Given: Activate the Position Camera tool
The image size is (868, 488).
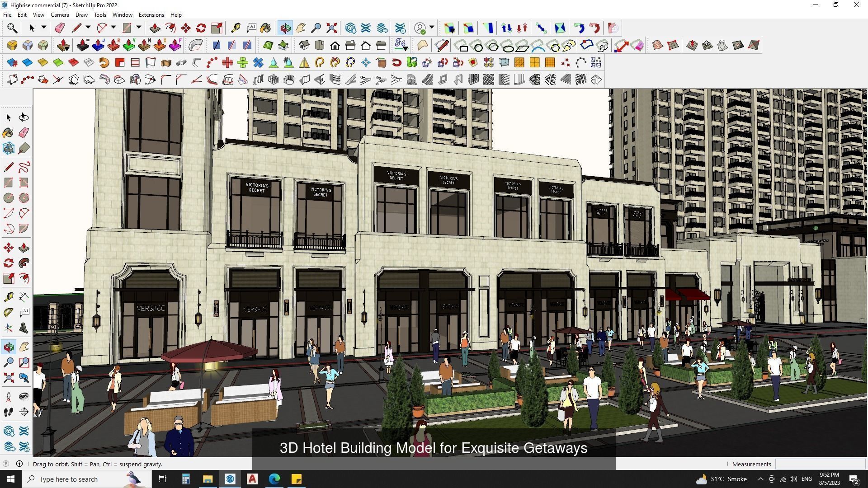Looking at the screenshot, I should (x=8, y=397).
